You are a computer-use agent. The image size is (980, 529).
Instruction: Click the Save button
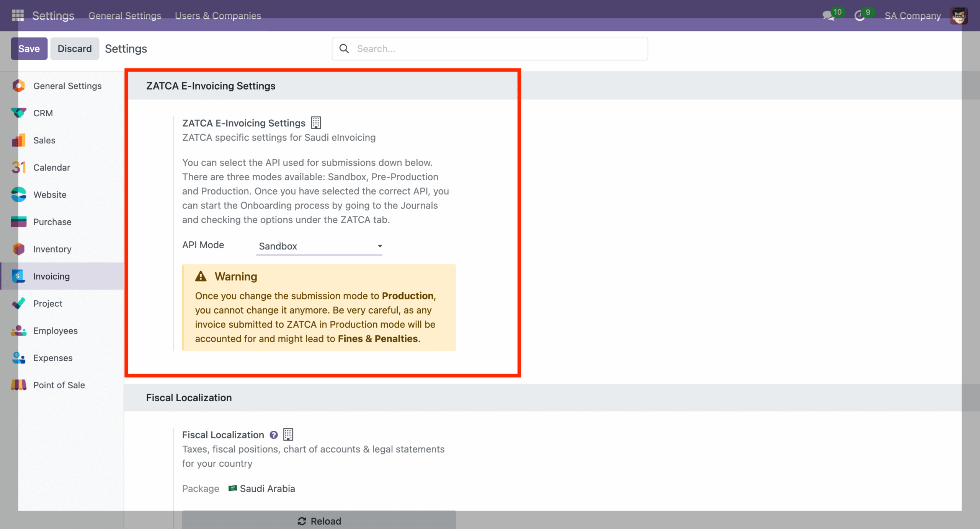(x=29, y=49)
